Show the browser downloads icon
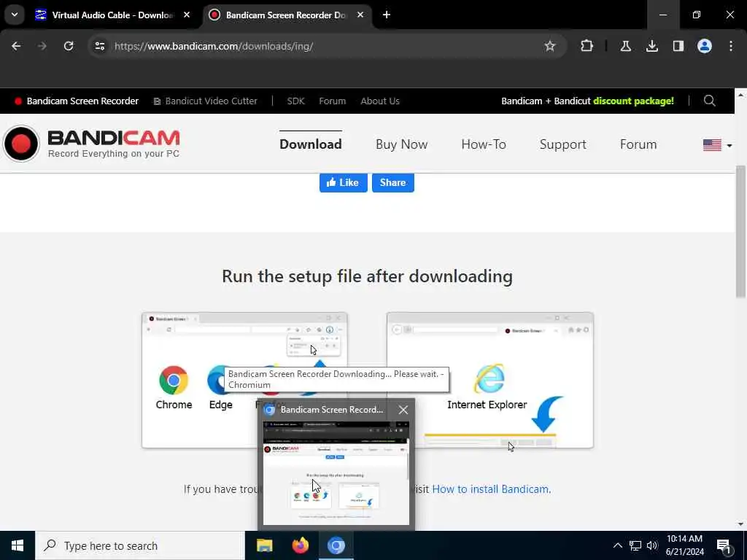 [651, 46]
